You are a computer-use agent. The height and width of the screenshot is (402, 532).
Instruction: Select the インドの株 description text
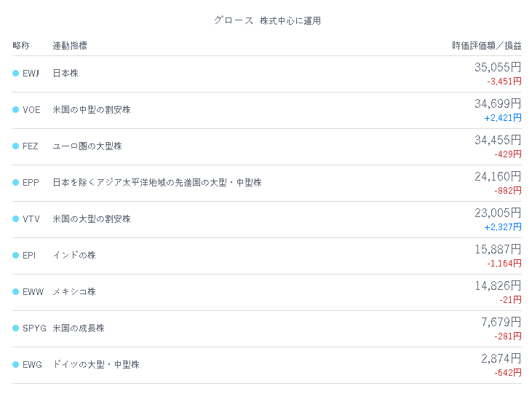[x=74, y=256]
